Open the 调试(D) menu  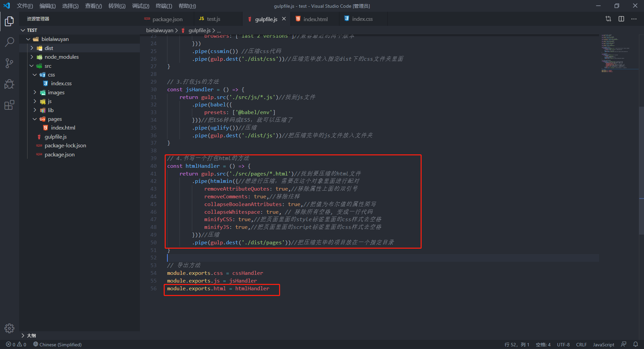point(141,6)
